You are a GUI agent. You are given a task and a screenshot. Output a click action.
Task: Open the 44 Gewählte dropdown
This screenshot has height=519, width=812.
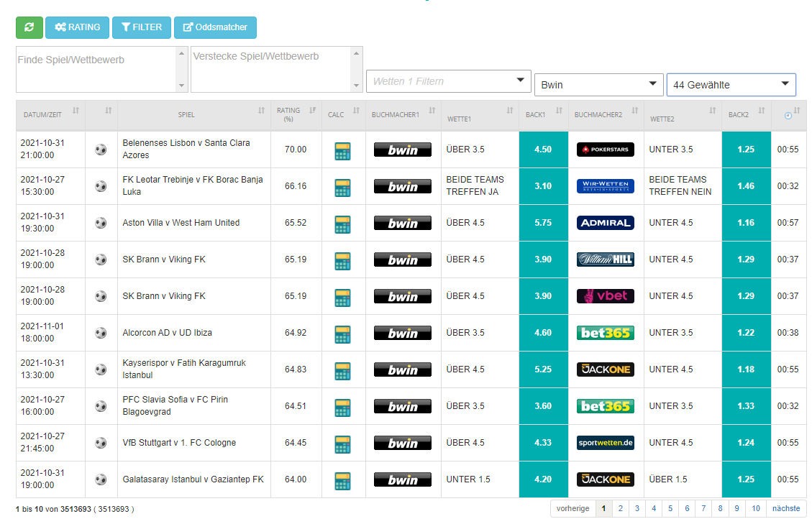tap(731, 85)
